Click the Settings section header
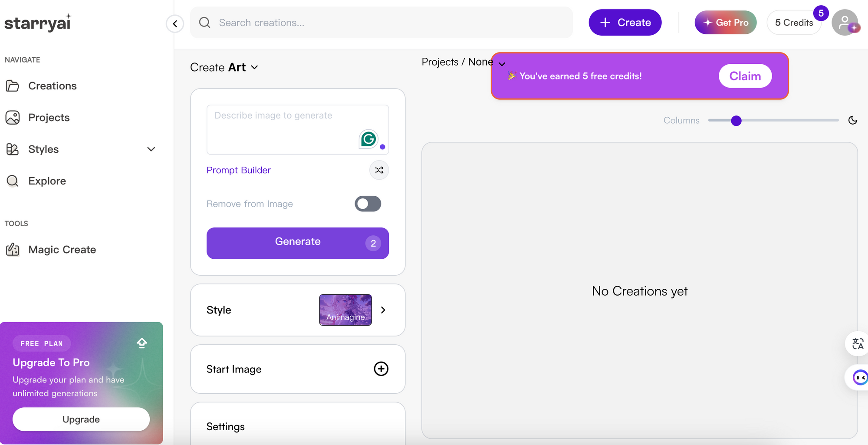The width and height of the screenshot is (868, 445). pos(226,427)
